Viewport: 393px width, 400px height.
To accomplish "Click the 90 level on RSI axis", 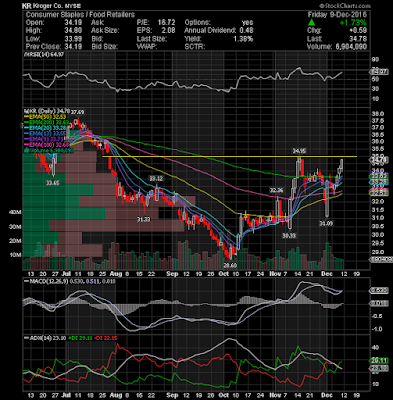I will (375, 59).
